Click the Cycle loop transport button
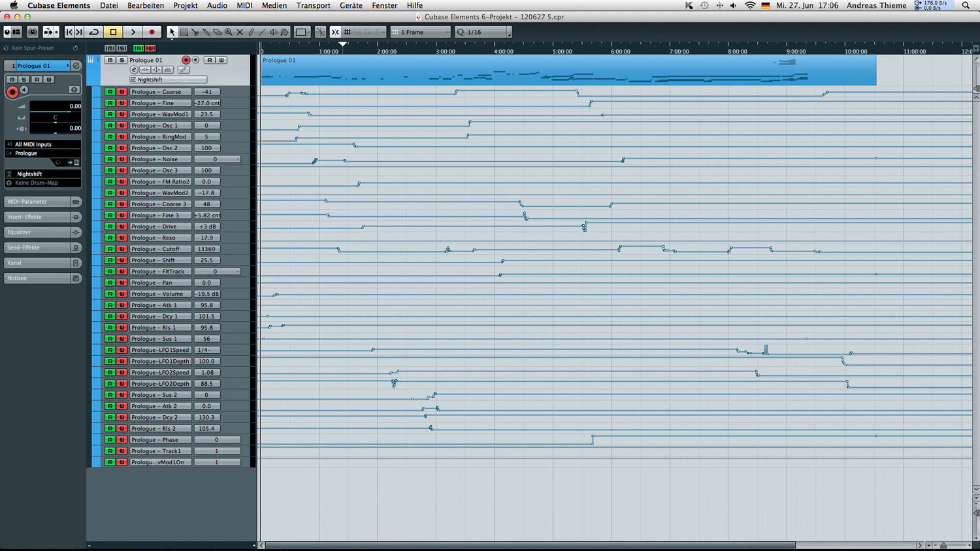980x551 pixels. point(94,32)
